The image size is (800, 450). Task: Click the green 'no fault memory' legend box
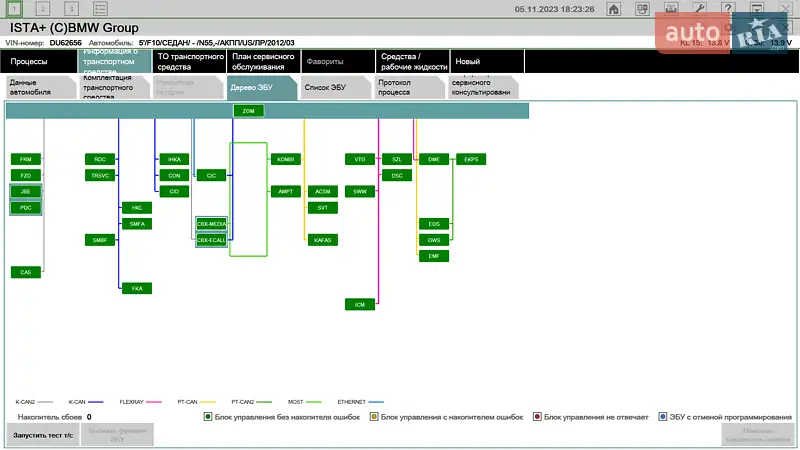coord(207,416)
